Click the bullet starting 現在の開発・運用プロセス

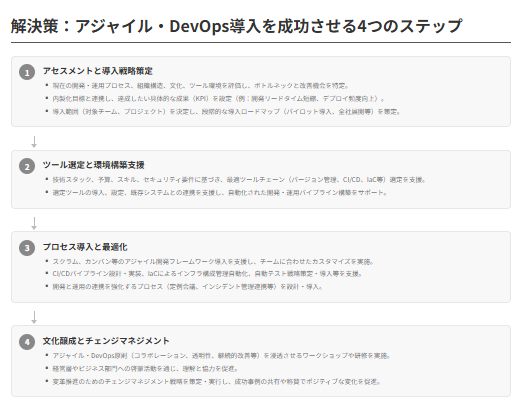[x=201, y=86]
